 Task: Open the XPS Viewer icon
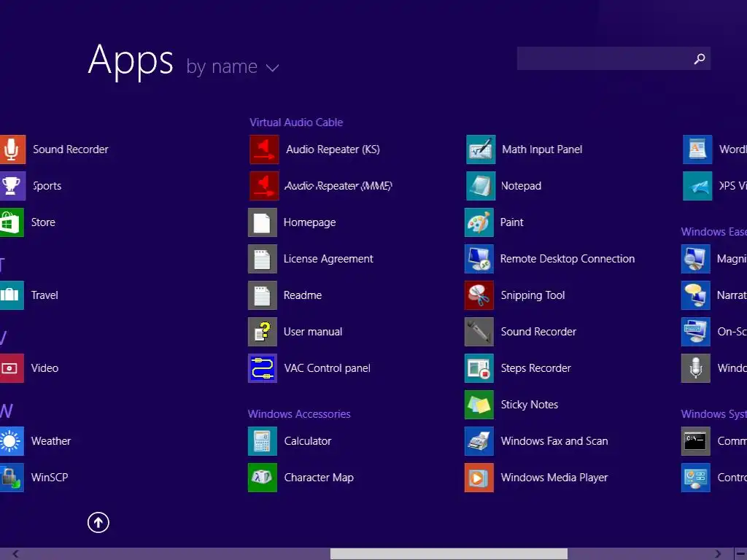click(x=697, y=186)
